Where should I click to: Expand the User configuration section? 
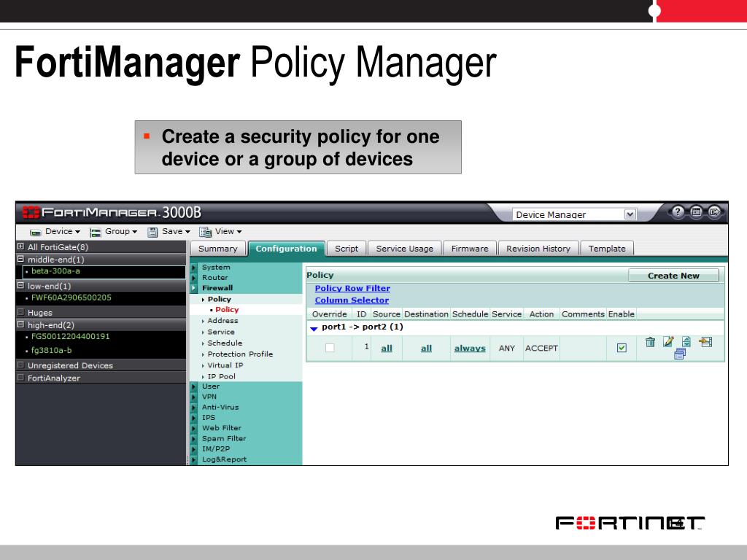194,386
